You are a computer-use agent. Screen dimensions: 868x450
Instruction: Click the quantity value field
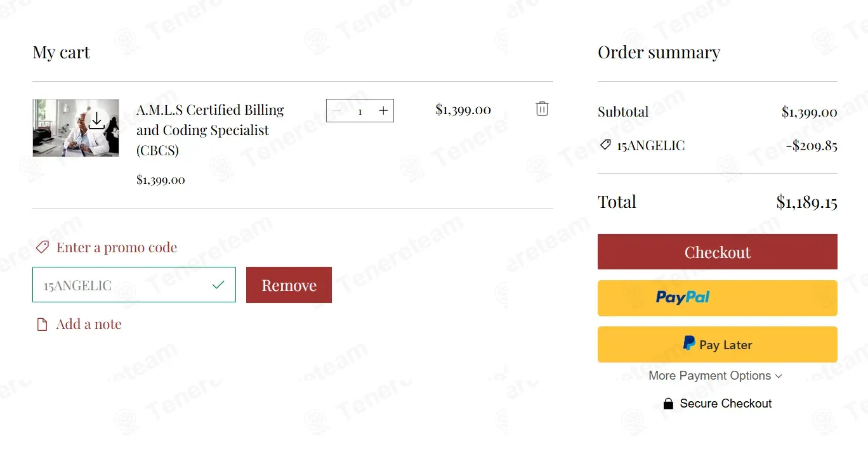pyautogui.click(x=360, y=111)
